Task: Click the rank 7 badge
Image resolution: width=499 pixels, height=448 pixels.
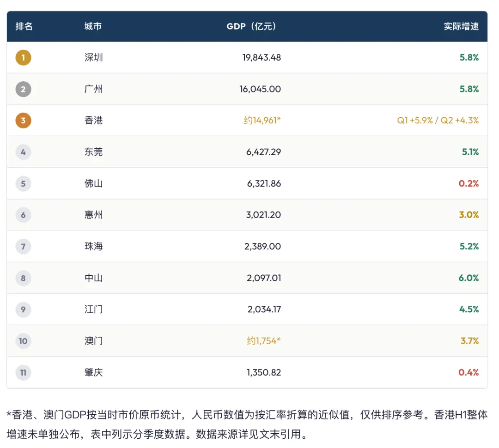Action: 23,247
